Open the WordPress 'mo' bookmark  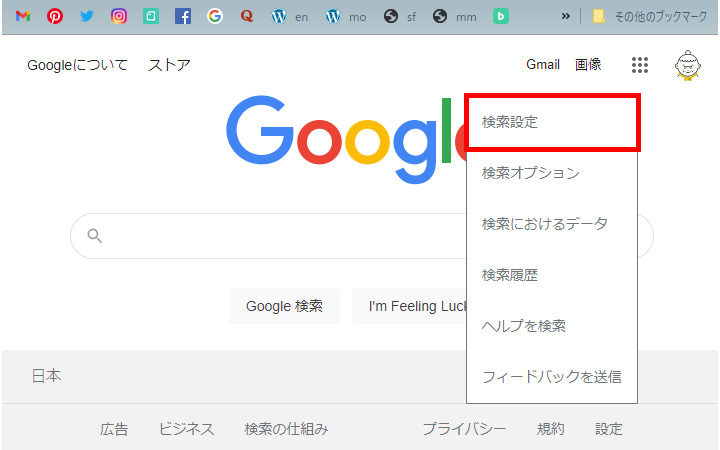345,17
